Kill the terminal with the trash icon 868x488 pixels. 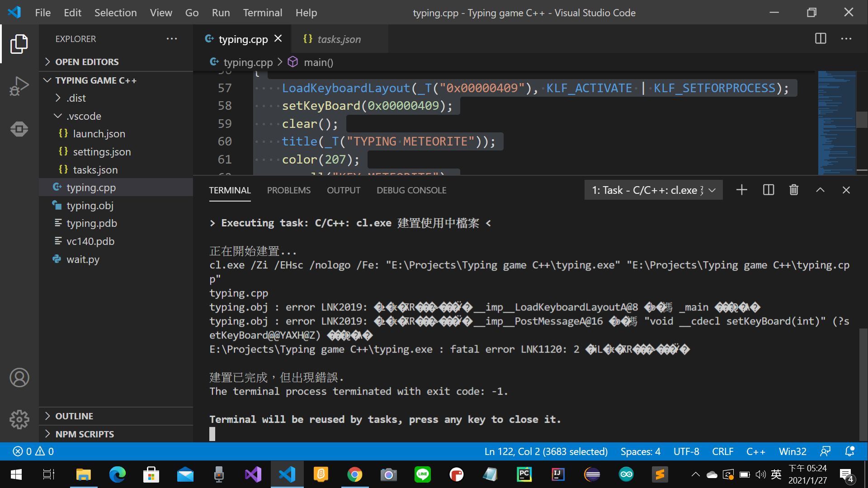pyautogui.click(x=794, y=190)
